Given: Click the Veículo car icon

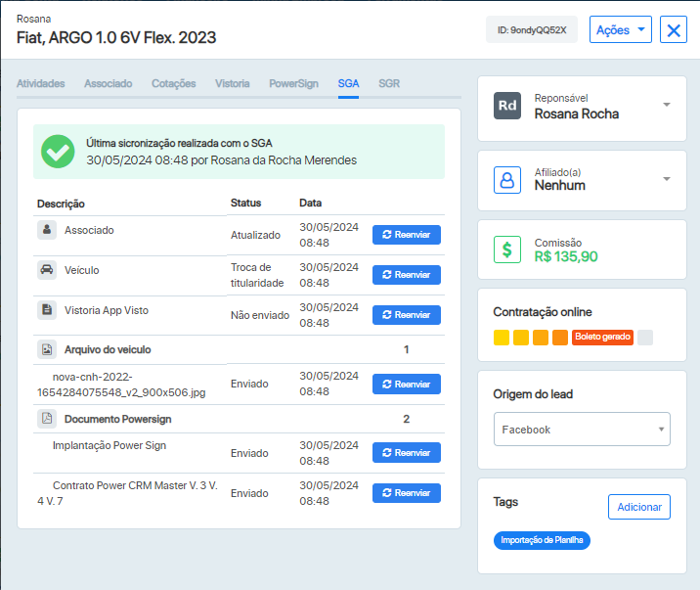Looking at the screenshot, I should 47,270.
